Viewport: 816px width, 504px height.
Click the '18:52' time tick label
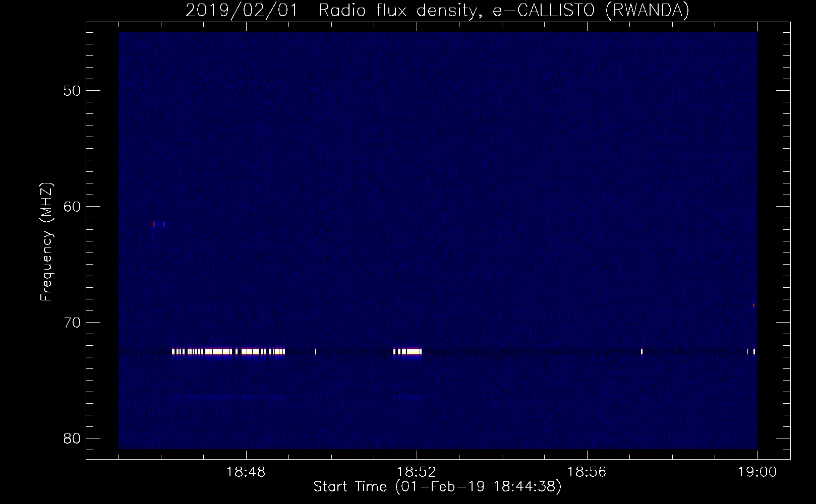pyautogui.click(x=417, y=472)
